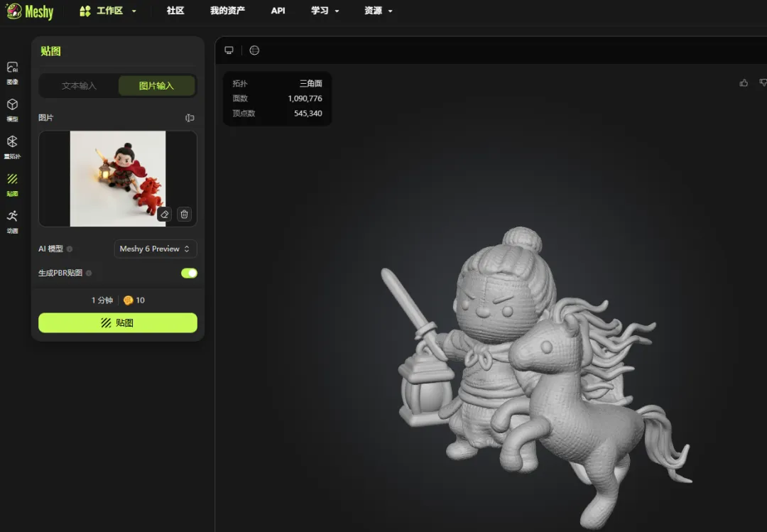Screen dimensions: 767x532
Task: Click the globe icon in viewport toolbar
Action: [x=254, y=50]
